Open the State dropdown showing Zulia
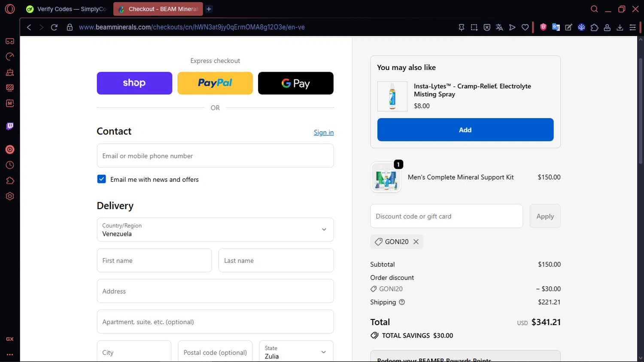 [296, 352]
